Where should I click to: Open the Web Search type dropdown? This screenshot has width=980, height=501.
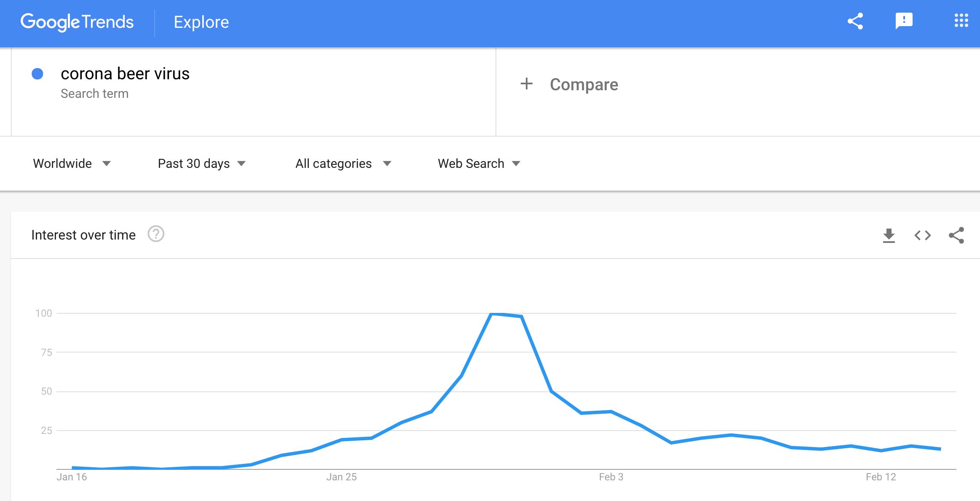(479, 164)
